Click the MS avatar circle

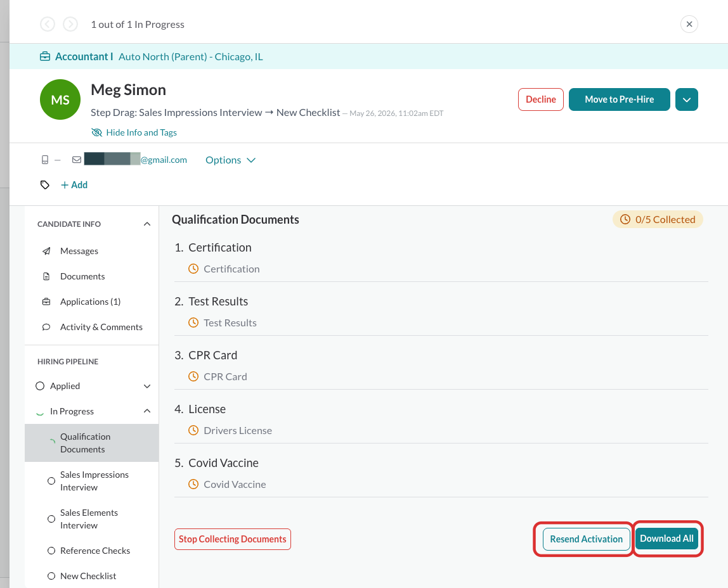(60, 99)
